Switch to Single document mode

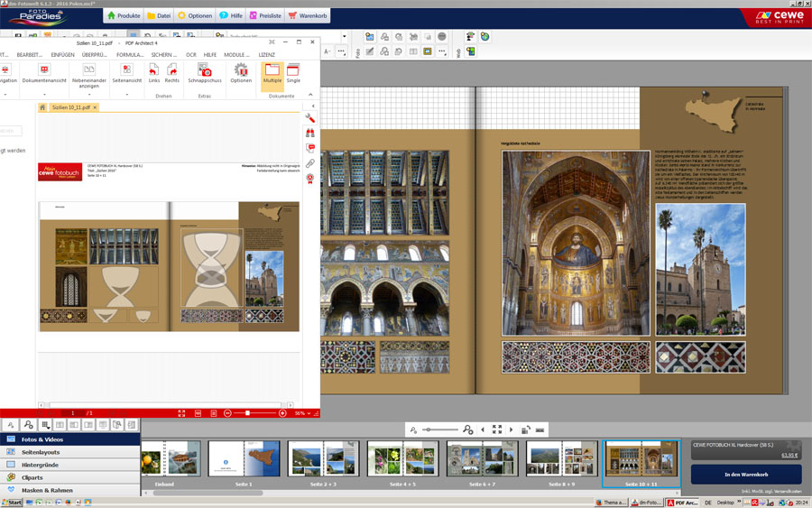(293, 70)
